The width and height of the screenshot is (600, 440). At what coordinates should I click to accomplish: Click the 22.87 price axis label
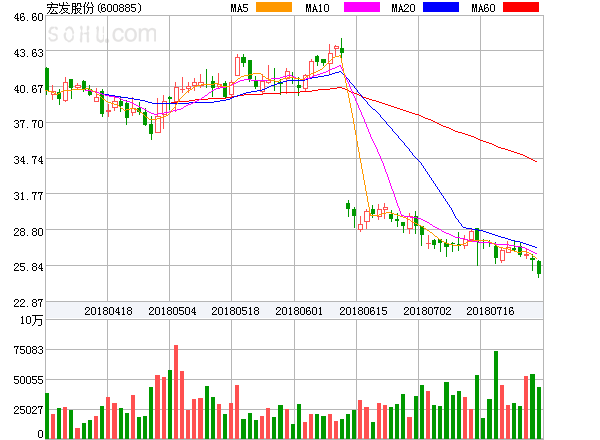tap(28, 303)
